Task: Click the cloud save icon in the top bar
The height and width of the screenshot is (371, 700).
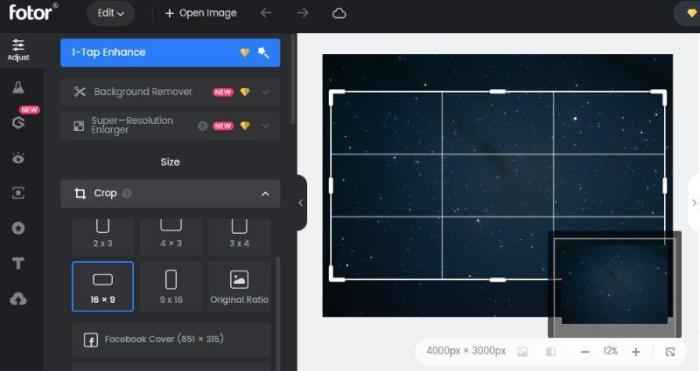Action: pos(339,13)
